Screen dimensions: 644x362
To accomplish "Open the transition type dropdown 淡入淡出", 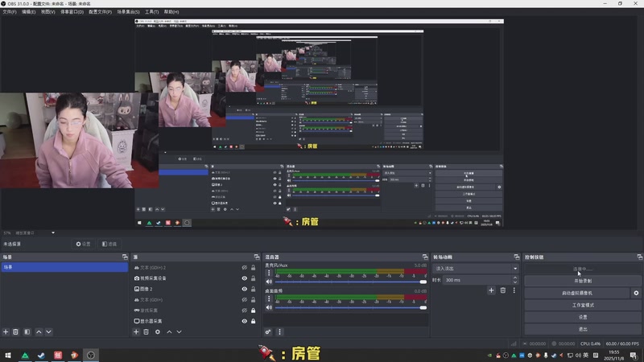I will coord(476,269).
